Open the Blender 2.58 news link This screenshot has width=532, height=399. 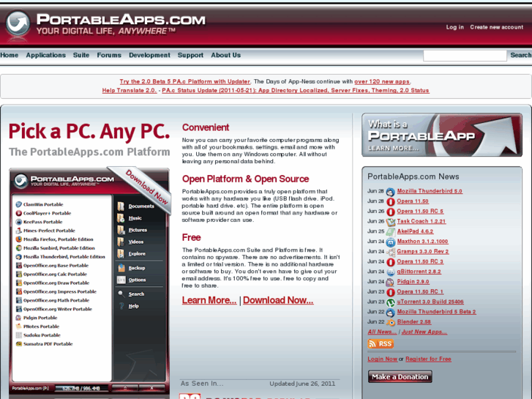(414, 321)
